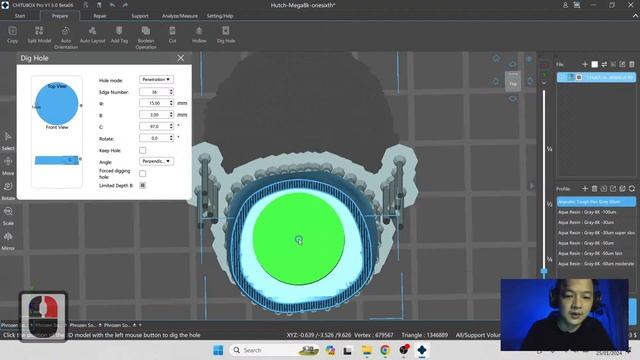Open the Auto Layout tool
Screen dimensions: 640x360
coord(93,34)
